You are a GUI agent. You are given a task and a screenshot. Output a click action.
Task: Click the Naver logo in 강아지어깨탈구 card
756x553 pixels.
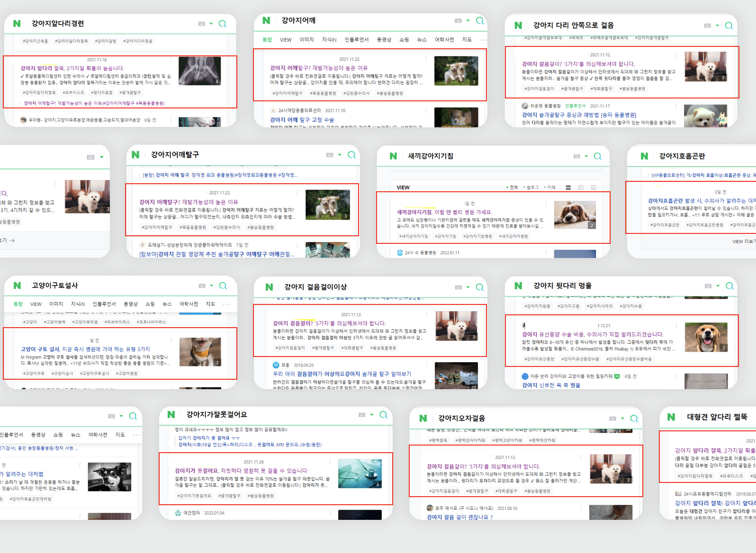135,155
